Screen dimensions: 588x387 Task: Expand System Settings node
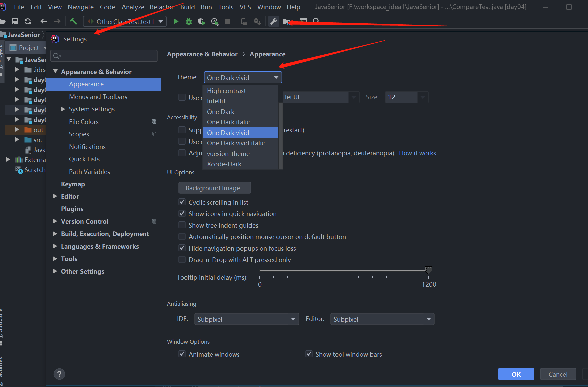63,109
